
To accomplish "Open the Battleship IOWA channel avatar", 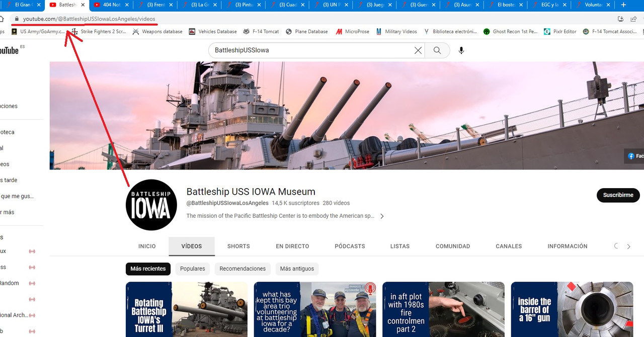I will pyautogui.click(x=151, y=205).
